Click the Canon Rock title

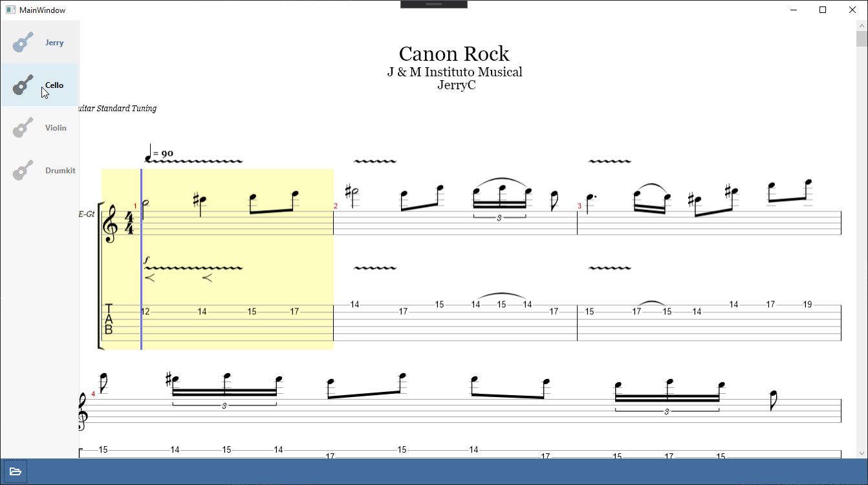[454, 54]
